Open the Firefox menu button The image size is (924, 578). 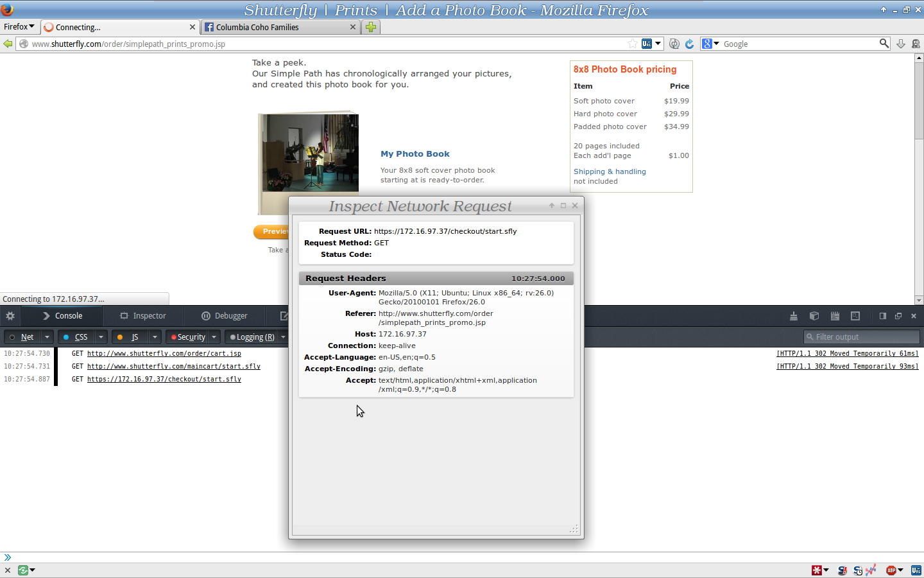(x=17, y=26)
